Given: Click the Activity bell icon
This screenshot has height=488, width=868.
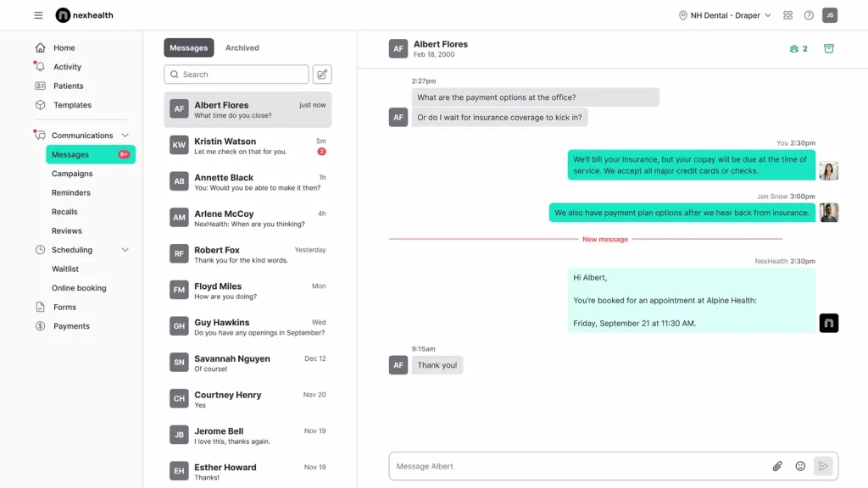Looking at the screenshot, I should pyautogui.click(x=40, y=66).
